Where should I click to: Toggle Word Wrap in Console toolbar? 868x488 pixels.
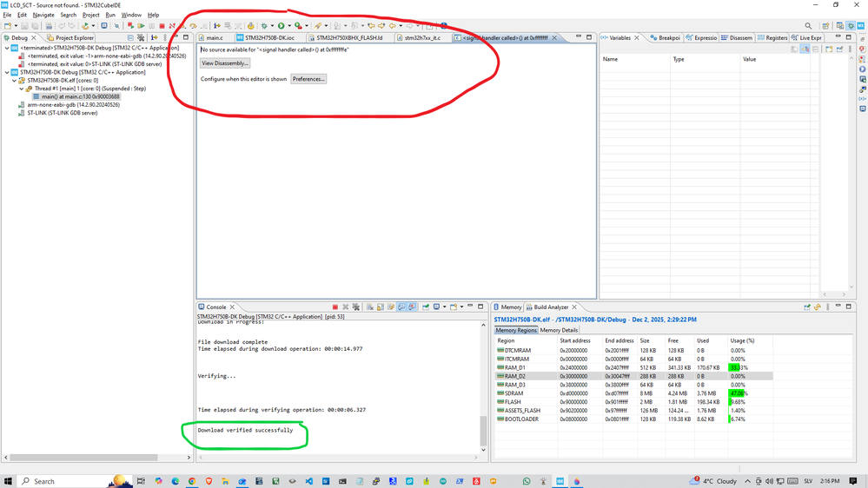391,307
